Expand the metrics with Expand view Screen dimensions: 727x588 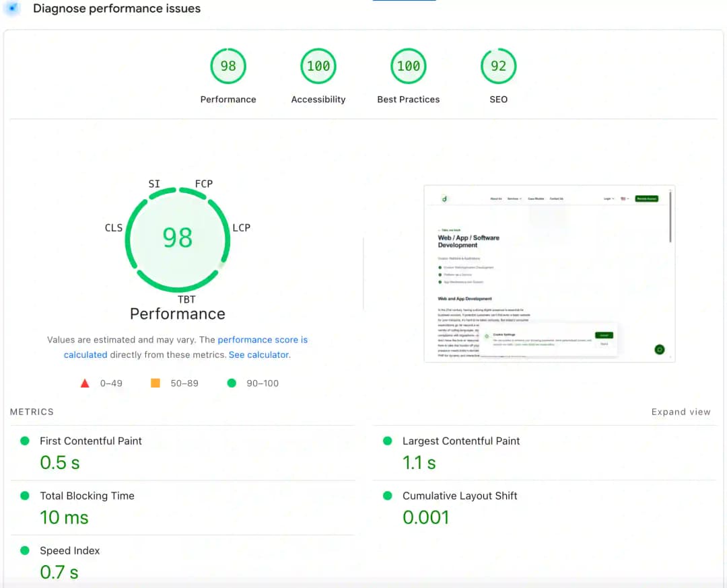coord(681,412)
